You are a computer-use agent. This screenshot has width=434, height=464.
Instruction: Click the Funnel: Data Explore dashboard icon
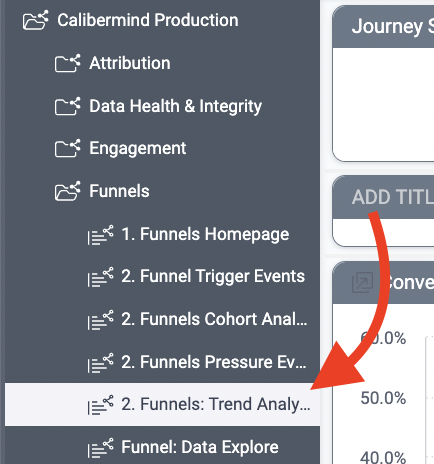pyautogui.click(x=100, y=447)
